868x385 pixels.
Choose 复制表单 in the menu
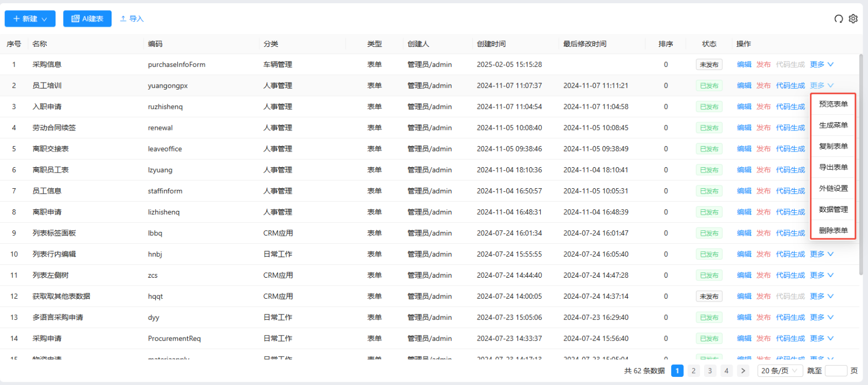click(833, 146)
